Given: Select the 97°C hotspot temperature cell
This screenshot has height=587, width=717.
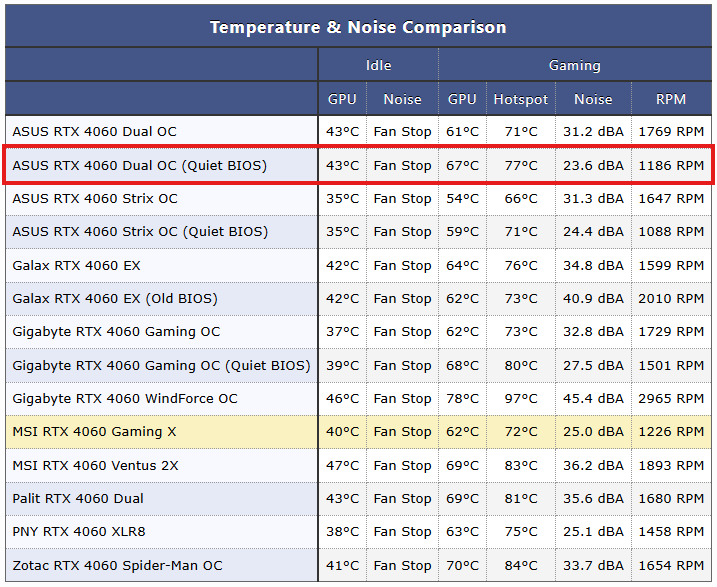Looking at the screenshot, I should (x=520, y=398).
